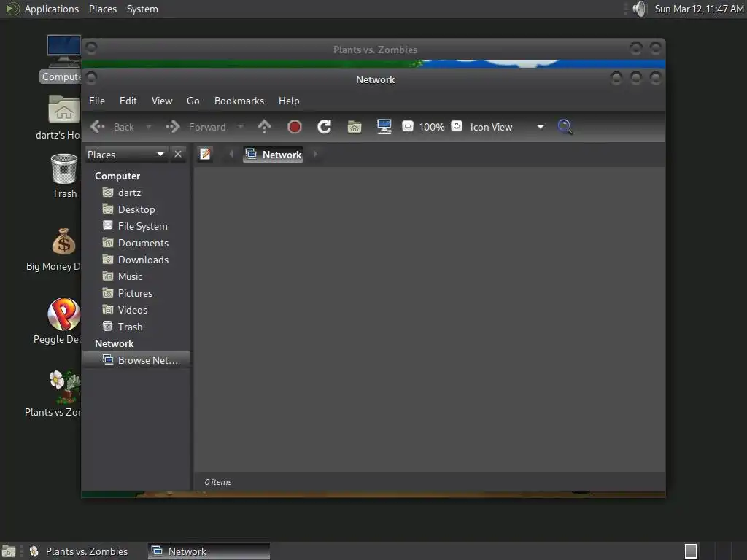The height and width of the screenshot is (560, 747).
Task: Click the date and time clock
Action: pos(699,9)
